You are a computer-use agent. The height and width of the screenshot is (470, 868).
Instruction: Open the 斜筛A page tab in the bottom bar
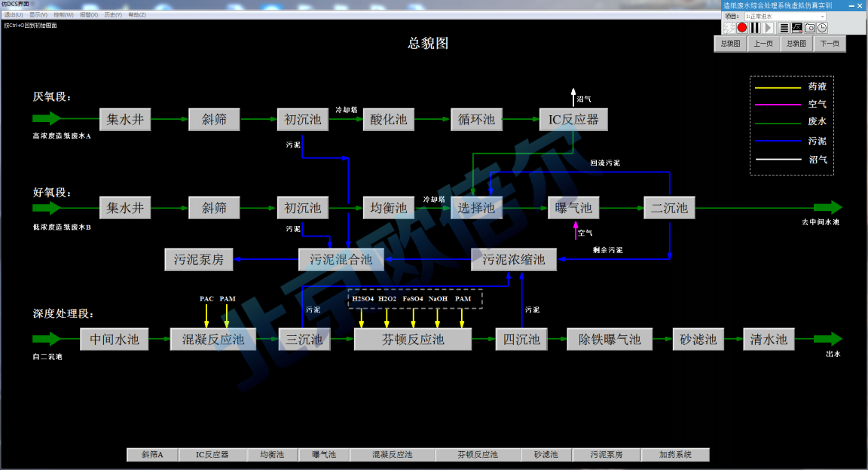pos(152,454)
